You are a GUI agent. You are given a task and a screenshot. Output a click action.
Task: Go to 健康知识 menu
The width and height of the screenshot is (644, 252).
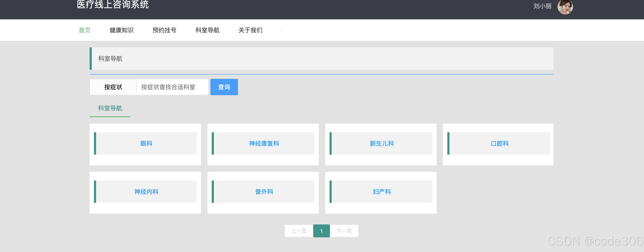coord(121,30)
